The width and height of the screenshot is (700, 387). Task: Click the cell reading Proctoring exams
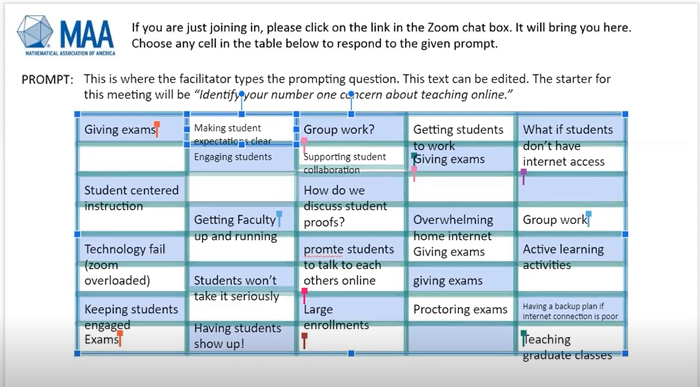click(461, 308)
